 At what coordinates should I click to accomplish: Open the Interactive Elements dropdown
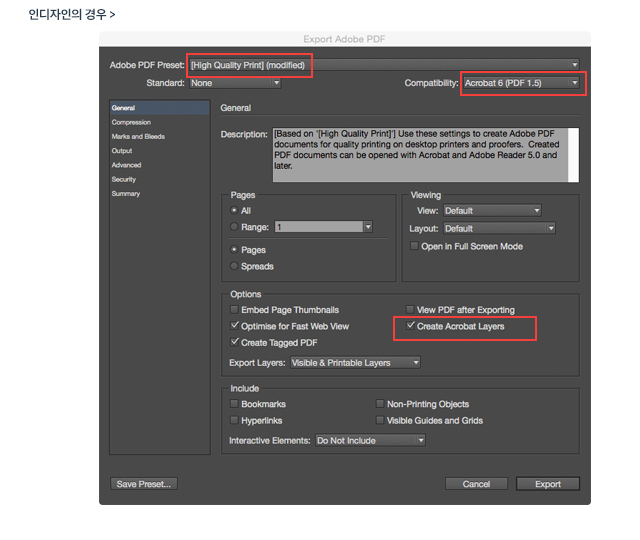tap(370, 440)
